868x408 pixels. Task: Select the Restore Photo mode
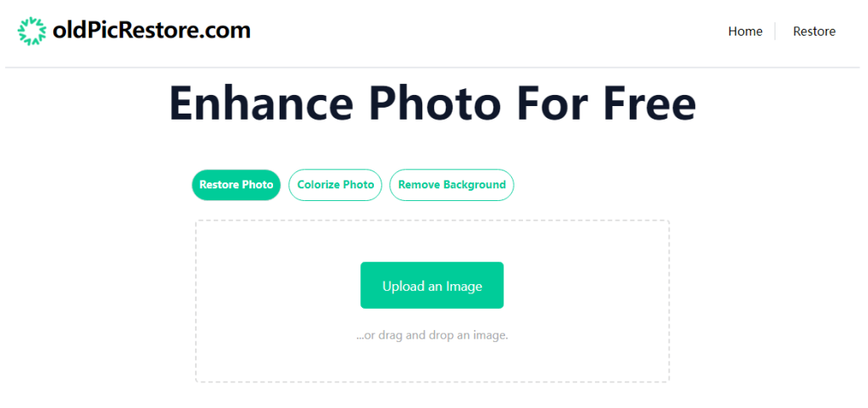236,185
